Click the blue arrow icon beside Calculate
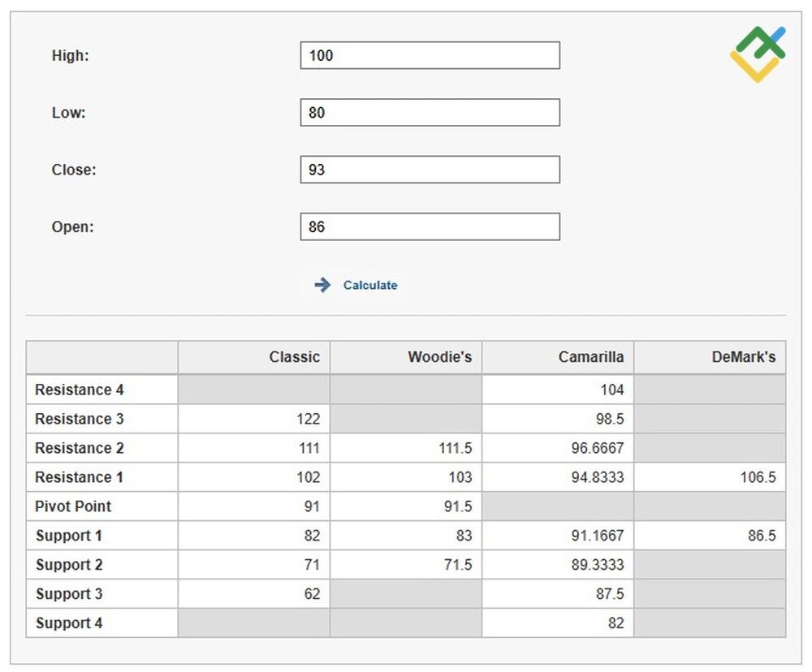The width and height of the screenshot is (812, 672). click(322, 285)
